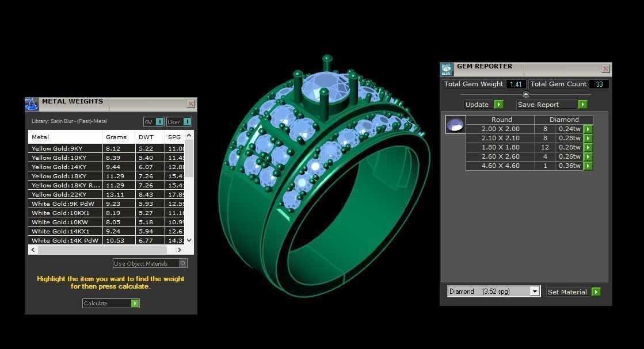Click the Metal Weights panel scale icon
Image resolution: width=644 pixels, height=349 pixels.
[32, 104]
